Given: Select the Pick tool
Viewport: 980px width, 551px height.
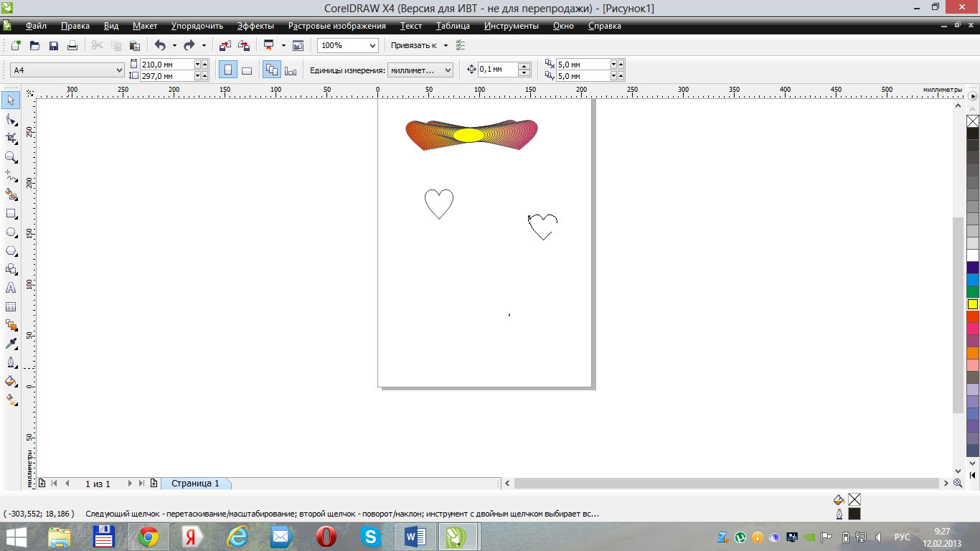Looking at the screenshot, I should coord(11,100).
